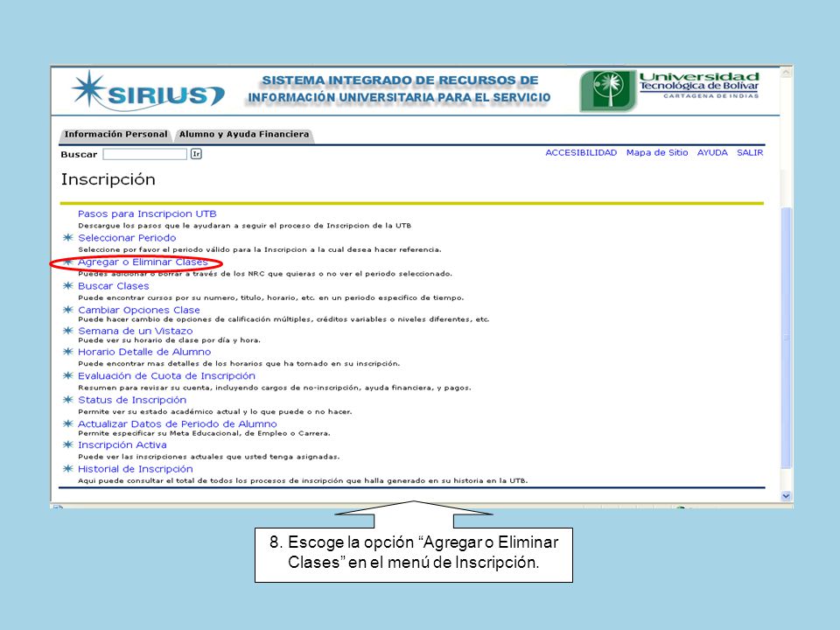The image size is (840, 630).
Task: Open the Información Personal tab
Action: click(x=115, y=135)
